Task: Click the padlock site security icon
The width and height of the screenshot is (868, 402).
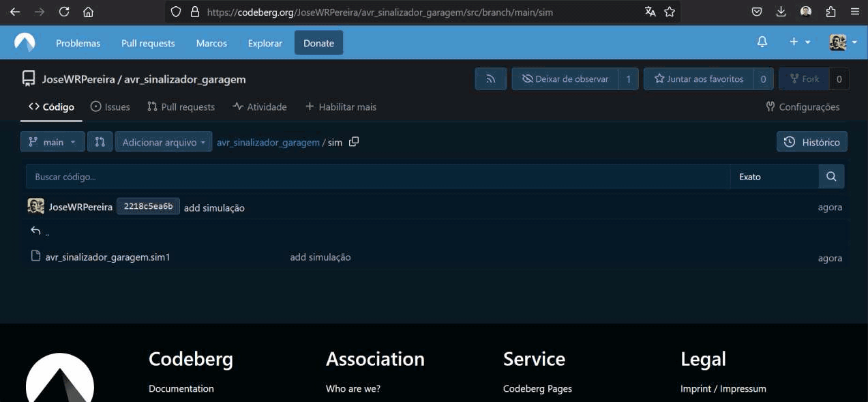Action: (194, 12)
